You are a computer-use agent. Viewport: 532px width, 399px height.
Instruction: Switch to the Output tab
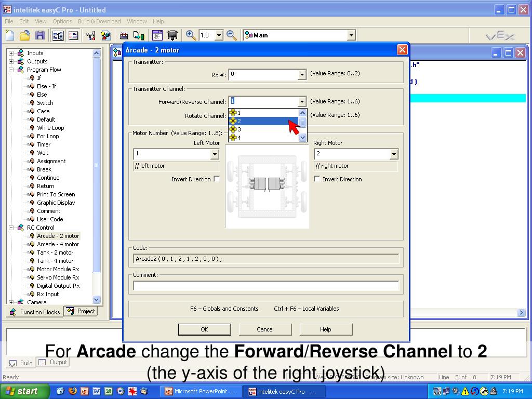[52, 362]
